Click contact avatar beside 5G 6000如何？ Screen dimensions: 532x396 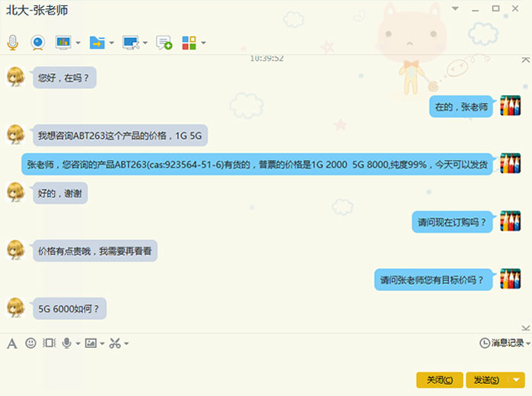(x=16, y=308)
